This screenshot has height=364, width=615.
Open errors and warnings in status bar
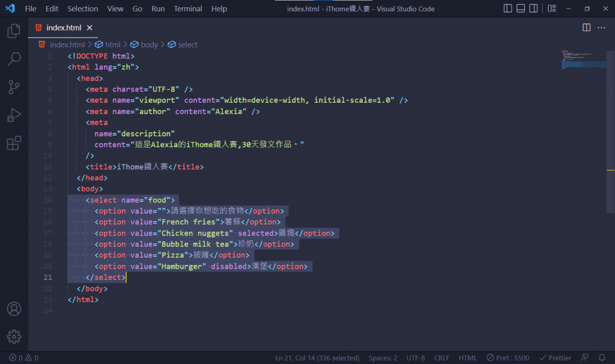(23, 358)
